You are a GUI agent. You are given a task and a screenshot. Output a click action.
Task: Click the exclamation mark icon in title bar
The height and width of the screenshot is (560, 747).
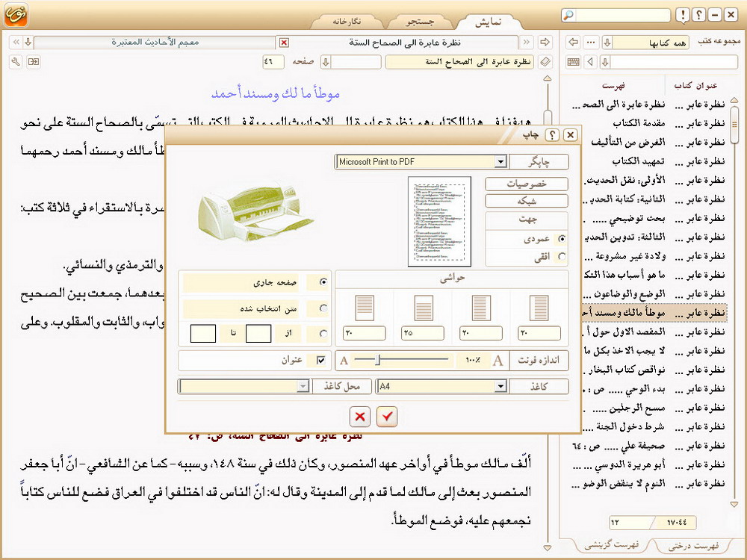pyautogui.click(x=683, y=16)
